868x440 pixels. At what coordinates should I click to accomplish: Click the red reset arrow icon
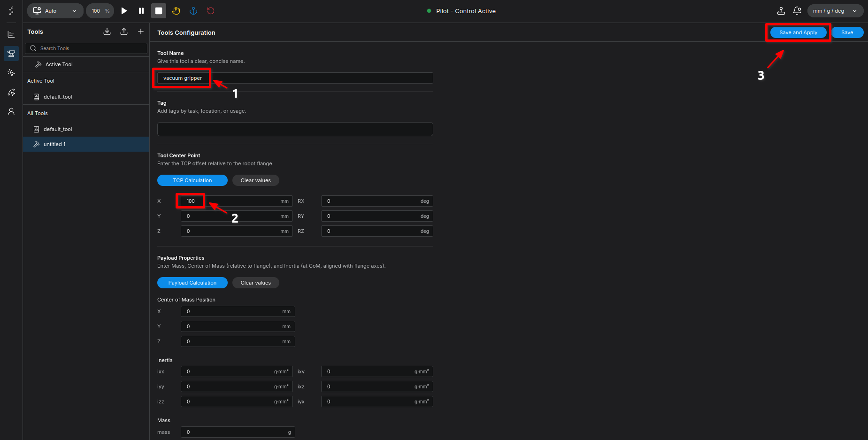click(x=211, y=11)
